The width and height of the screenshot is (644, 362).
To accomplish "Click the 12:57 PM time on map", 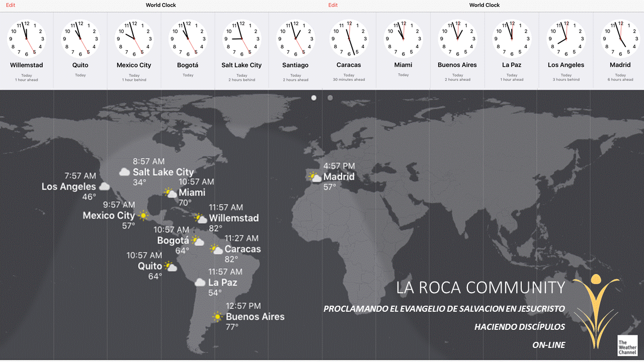I will (244, 306).
